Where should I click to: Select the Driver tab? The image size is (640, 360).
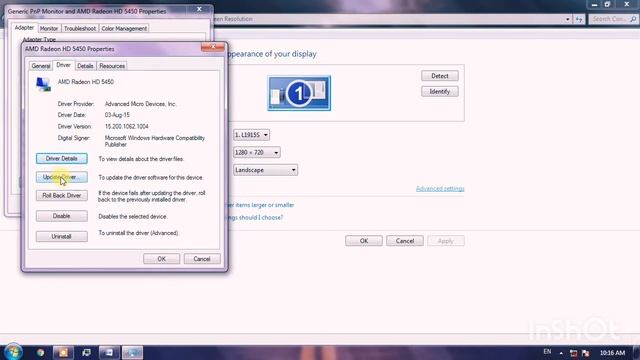coord(63,65)
